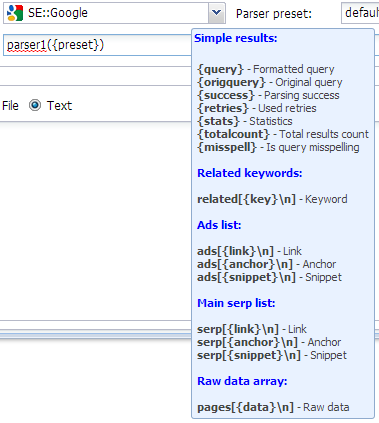Click the SE::Google parser name text
Viewport: 379px width, 423px height.
point(58,13)
